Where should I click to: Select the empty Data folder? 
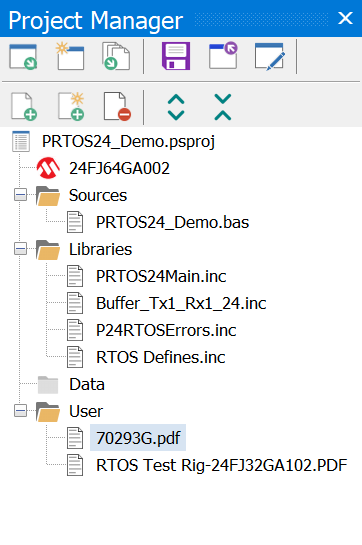[87, 384]
